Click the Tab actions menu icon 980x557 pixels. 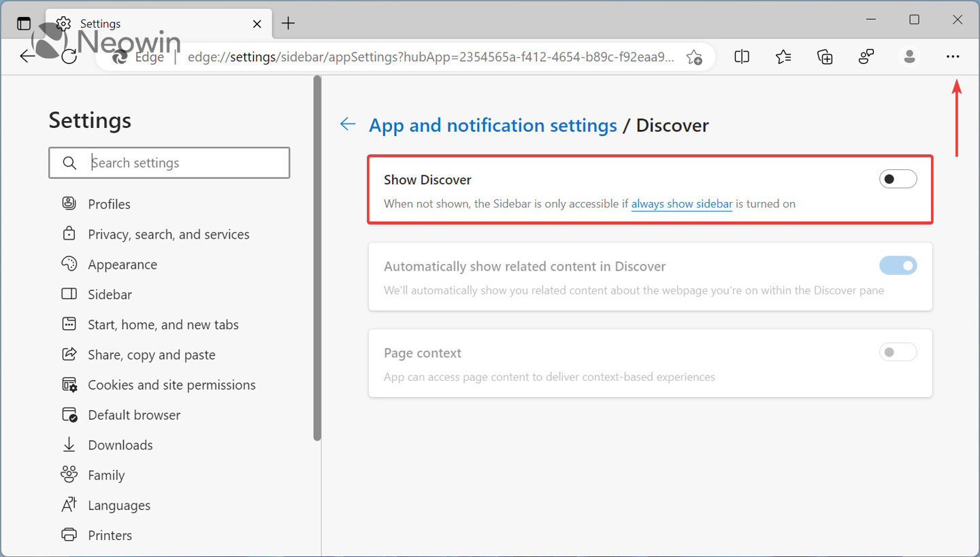(x=23, y=22)
